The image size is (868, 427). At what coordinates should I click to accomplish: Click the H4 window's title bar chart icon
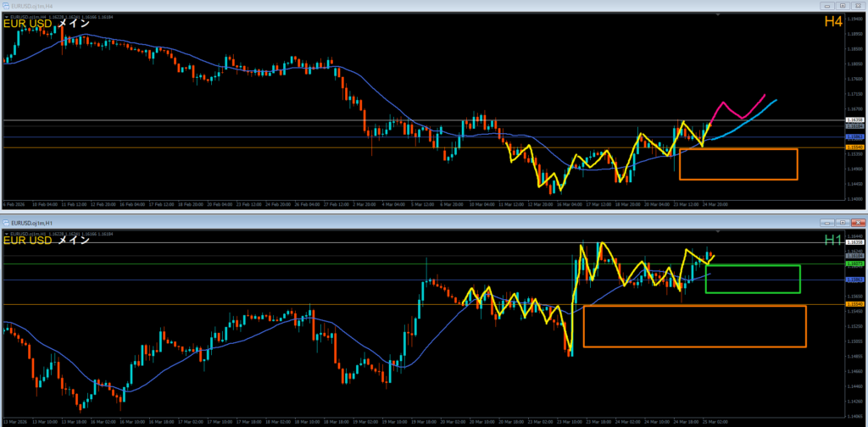click(7, 6)
